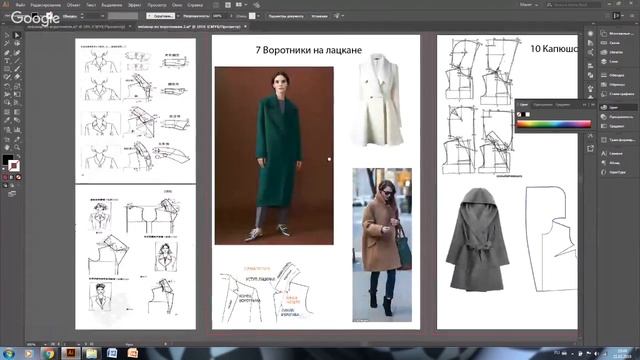Open the workspace switcher dropdown
The width and height of the screenshot is (640, 360).
click(x=529, y=5)
